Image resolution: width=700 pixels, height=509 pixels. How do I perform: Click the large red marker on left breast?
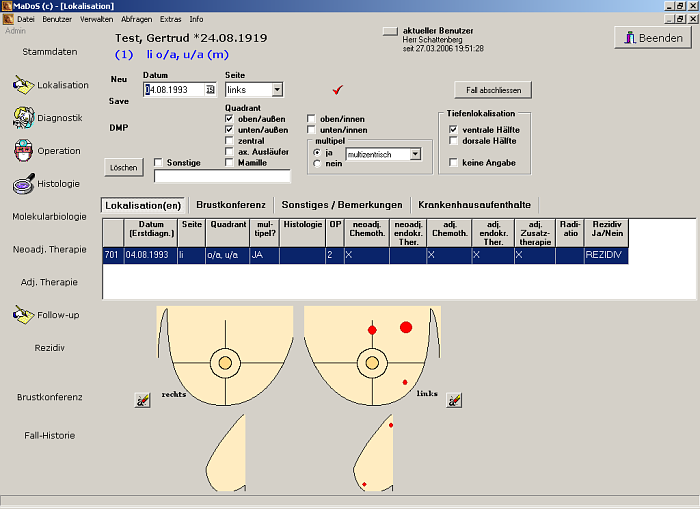click(406, 327)
